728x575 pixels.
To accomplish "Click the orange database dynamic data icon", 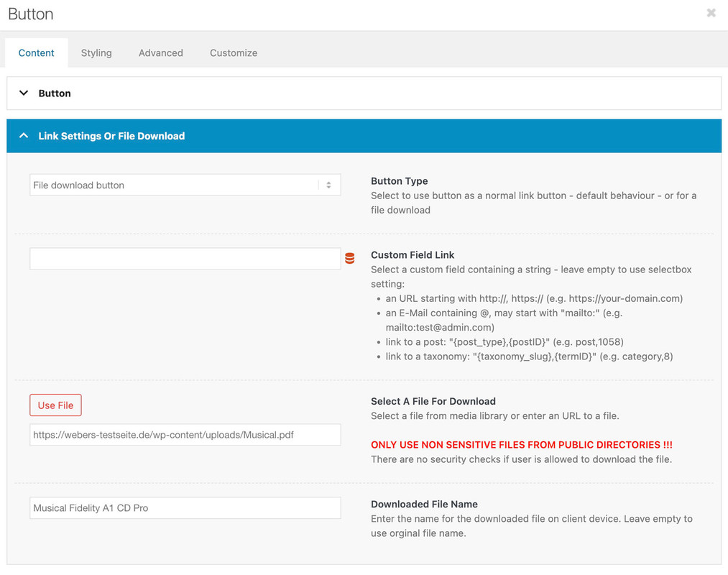I will coord(349,258).
